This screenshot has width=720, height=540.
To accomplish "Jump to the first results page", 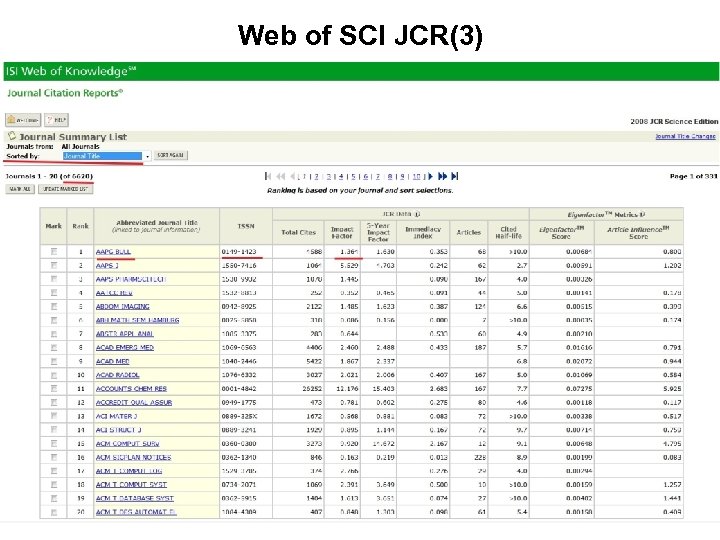I will 268,176.
